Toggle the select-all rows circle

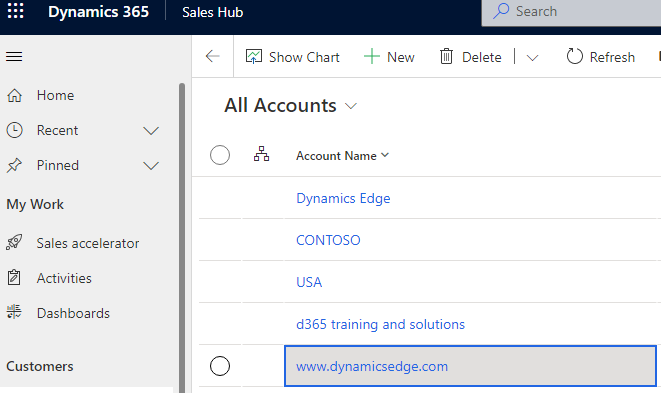click(x=220, y=155)
